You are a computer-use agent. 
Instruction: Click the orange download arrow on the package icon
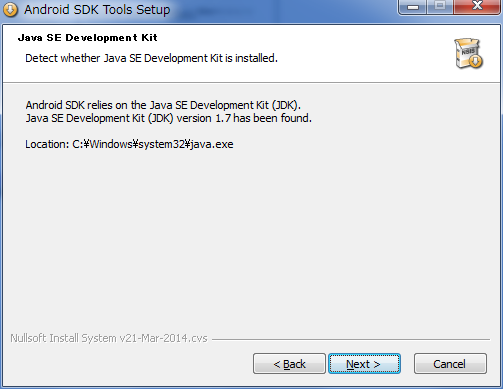point(476,61)
